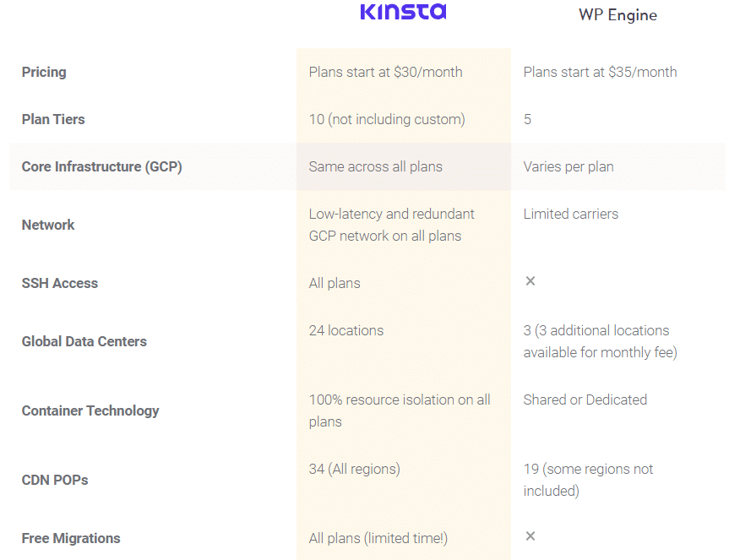Select the Core Infrastructure (GCP) row label
The width and height of the screenshot is (740, 560).
[x=101, y=166]
